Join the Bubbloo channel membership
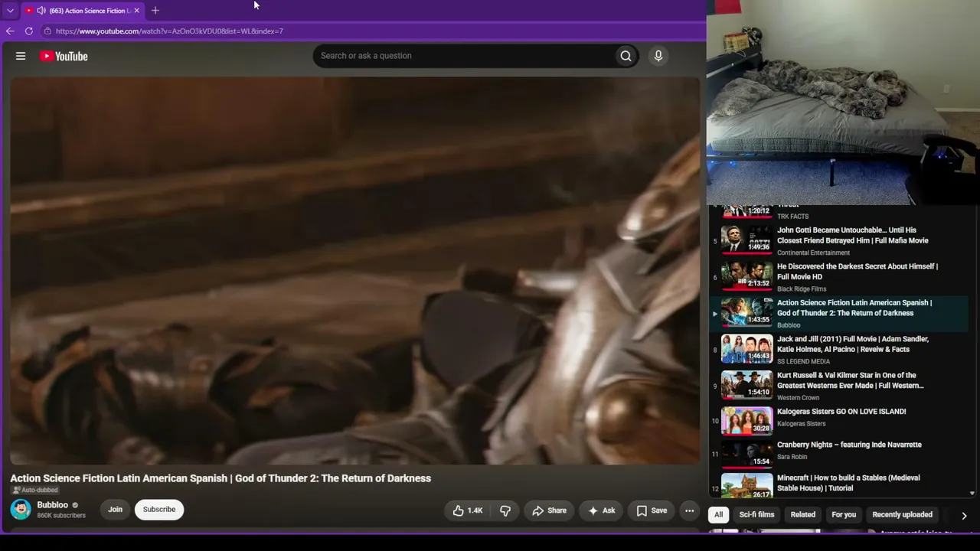 pyautogui.click(x=115, y=510)
